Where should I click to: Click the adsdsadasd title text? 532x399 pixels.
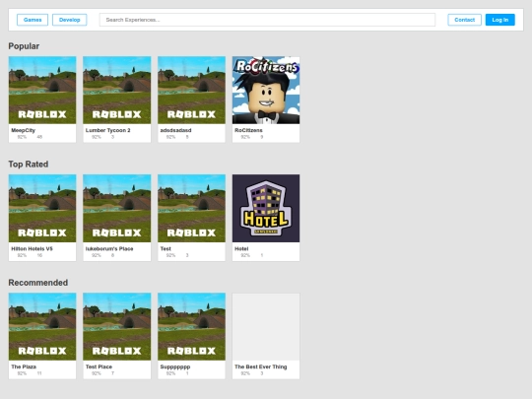tap(175, 130)
